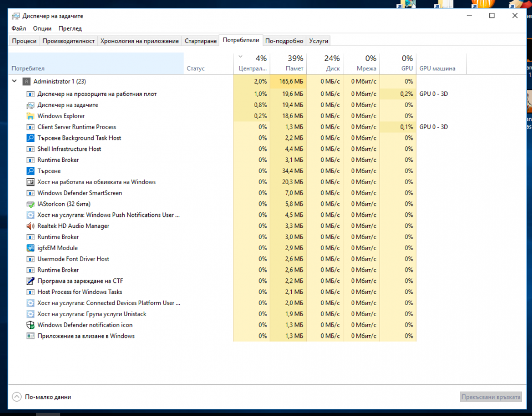The height and width of the screenshot is (416, 532).
Task: Switch to the Хронология на приложение tab
Action: pyautogui.click(x=139, y=41)
